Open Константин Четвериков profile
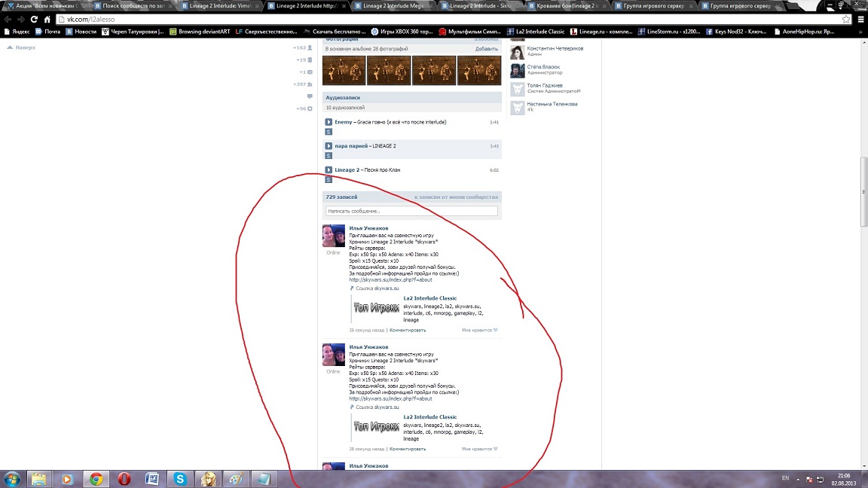The image size is (868, 488). click(555, 48)
